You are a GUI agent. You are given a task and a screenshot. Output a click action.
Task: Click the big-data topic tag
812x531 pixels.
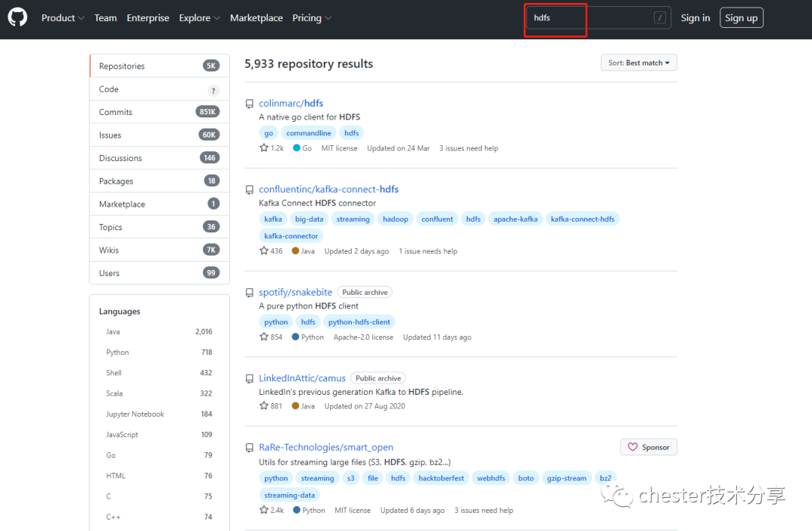(x=309, y=219)
